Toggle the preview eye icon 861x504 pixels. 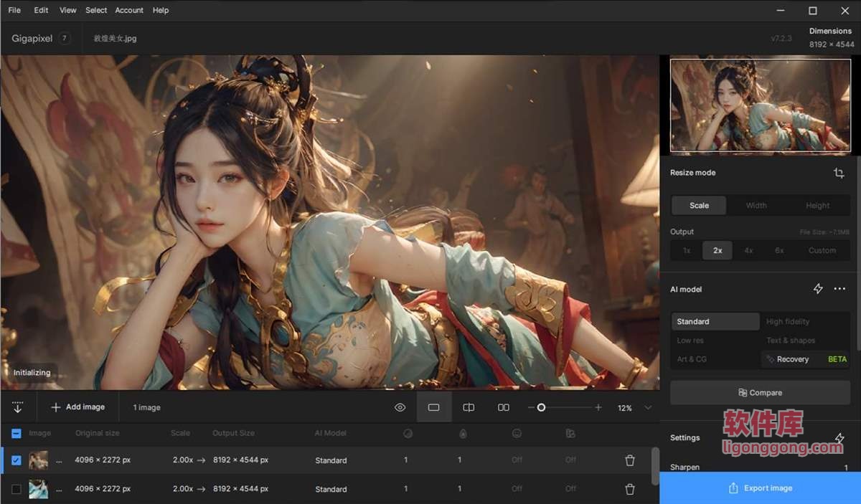tap(400, 407)
